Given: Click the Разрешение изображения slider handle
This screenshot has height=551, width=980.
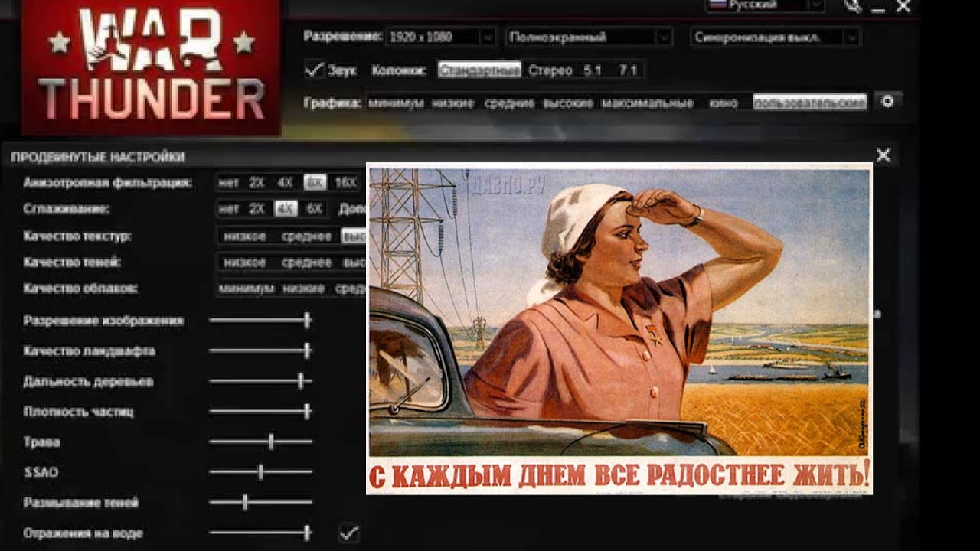Looking at the screenshot, I should pos(307,320).
